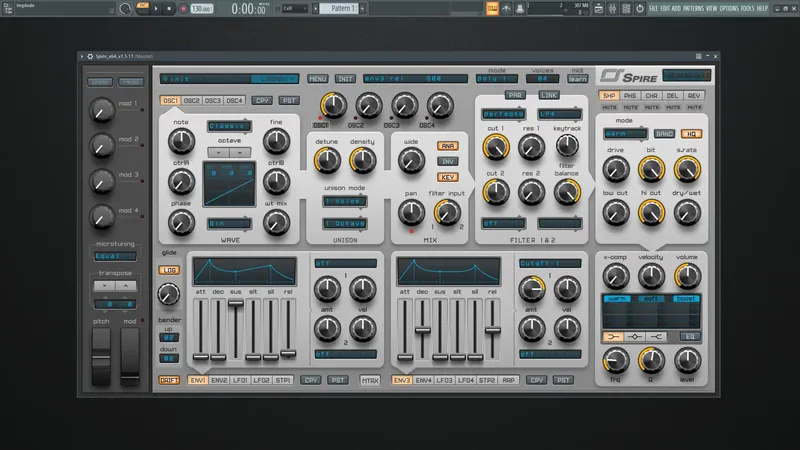Click the record button

183,9
